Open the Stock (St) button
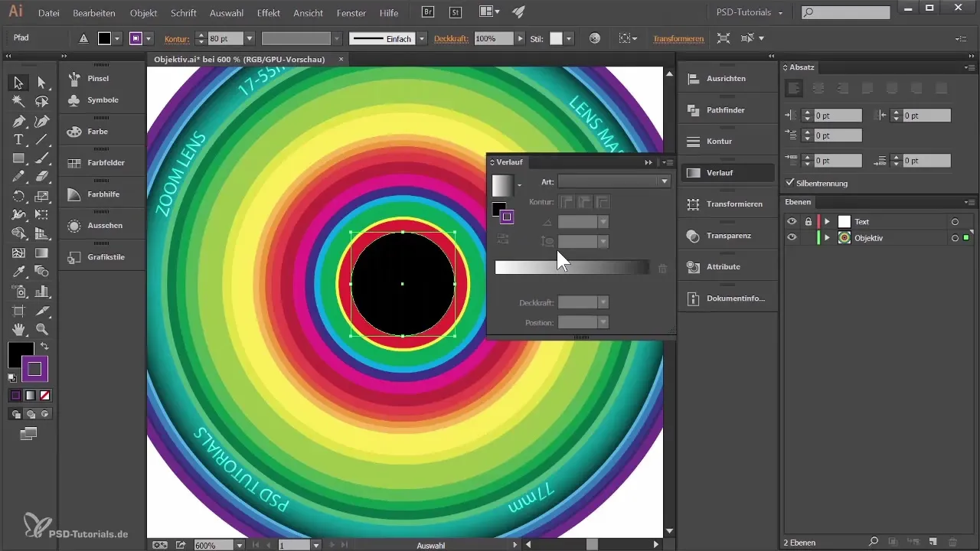 (x=456, y=12)
